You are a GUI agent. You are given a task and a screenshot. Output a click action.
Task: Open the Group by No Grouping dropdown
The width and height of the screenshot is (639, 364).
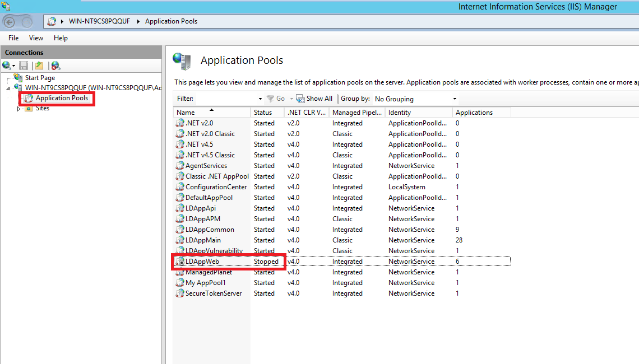click(x=455, y=99)
